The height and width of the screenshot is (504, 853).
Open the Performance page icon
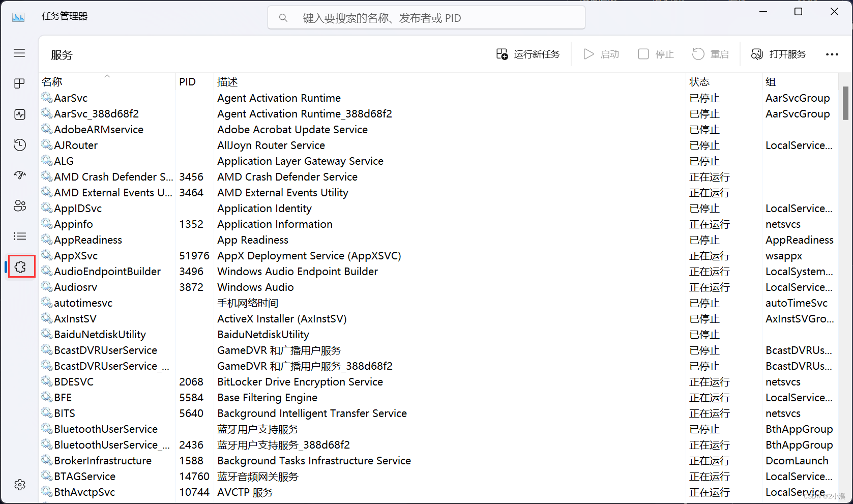(19, 114)
